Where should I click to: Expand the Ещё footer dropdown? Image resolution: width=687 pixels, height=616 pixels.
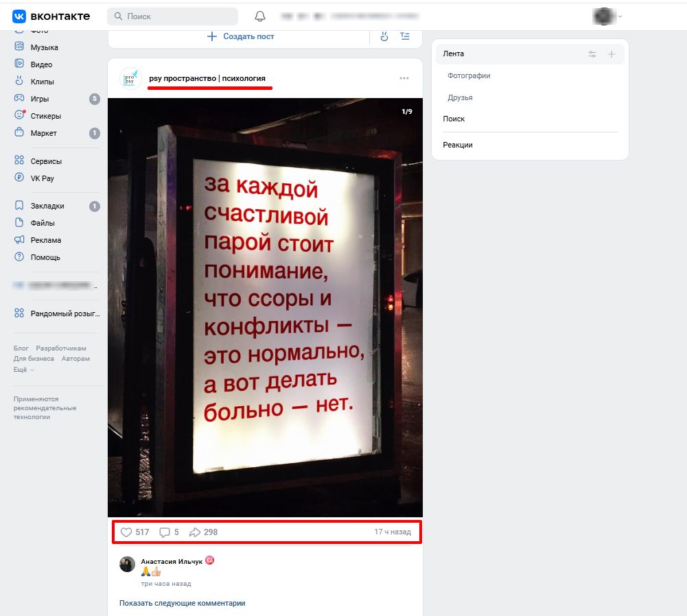point(23,370)
